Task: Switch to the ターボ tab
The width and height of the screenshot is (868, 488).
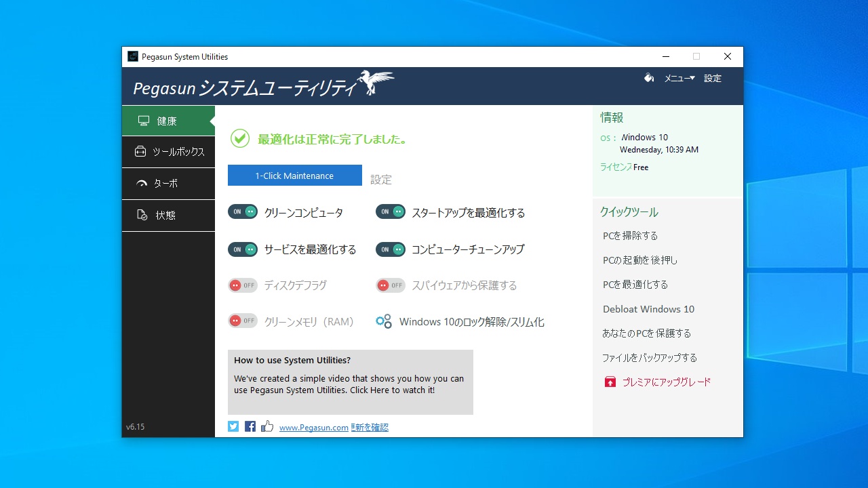Action: 168,184
